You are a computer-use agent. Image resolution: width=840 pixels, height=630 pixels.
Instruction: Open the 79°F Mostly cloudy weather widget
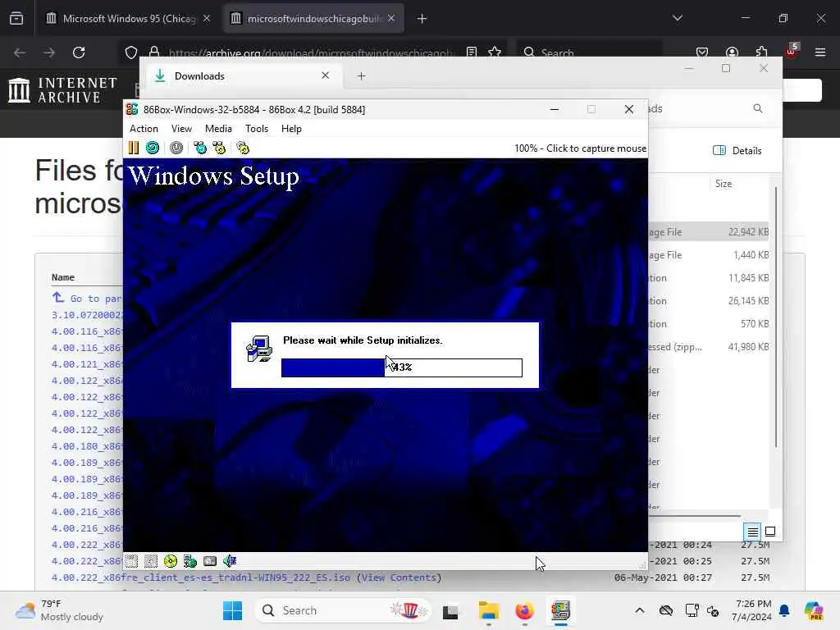[59, 610]
